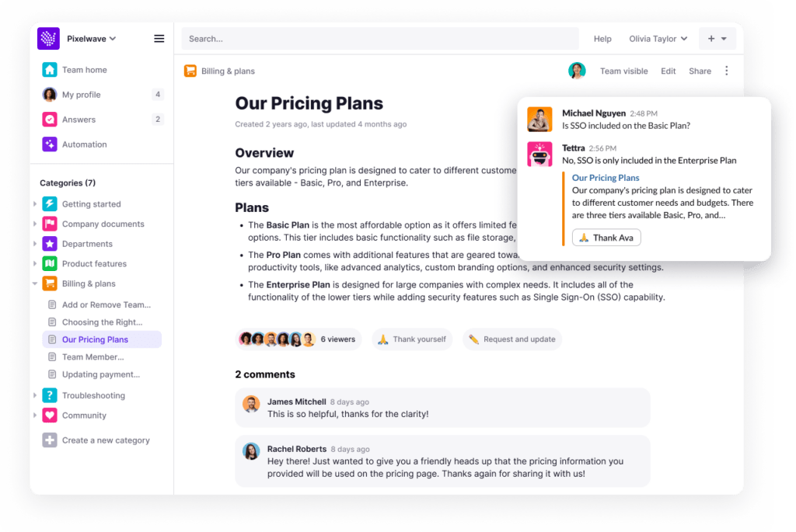The height and width of the screenshot is (532, 796).
Task: Open the Olivia Taylor account dropdown
Action: [x=658, y=39]
